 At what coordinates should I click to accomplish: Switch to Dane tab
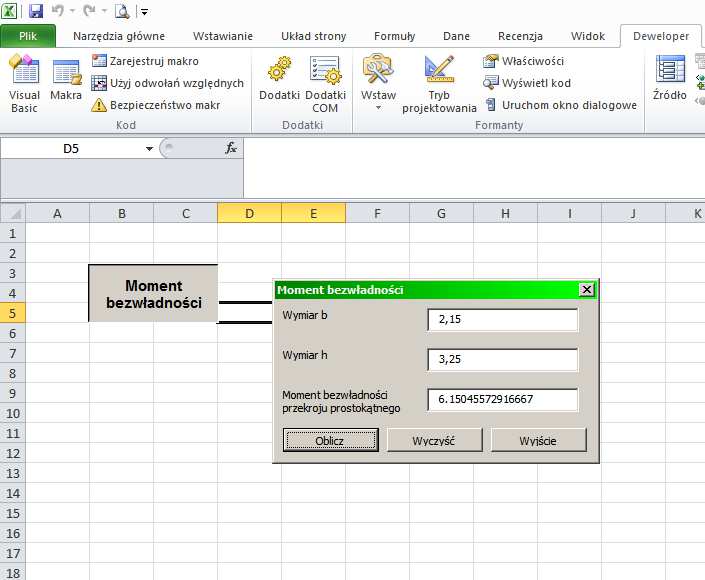point(456,36)
